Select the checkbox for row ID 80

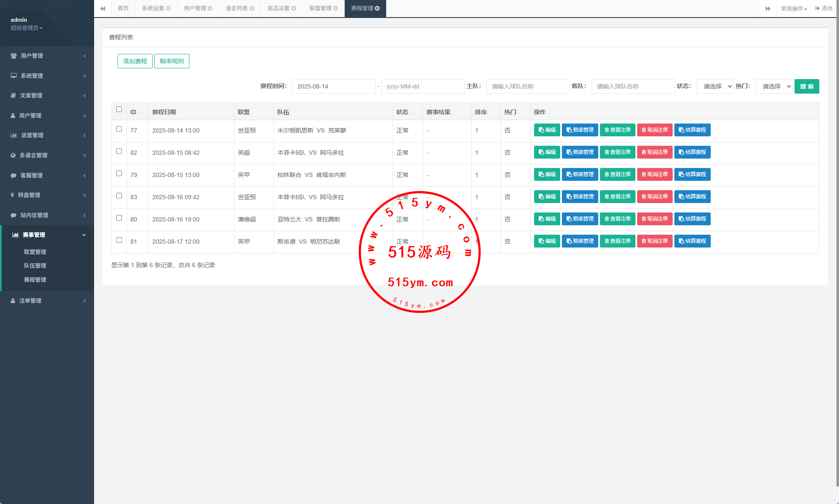pos(119,218)
